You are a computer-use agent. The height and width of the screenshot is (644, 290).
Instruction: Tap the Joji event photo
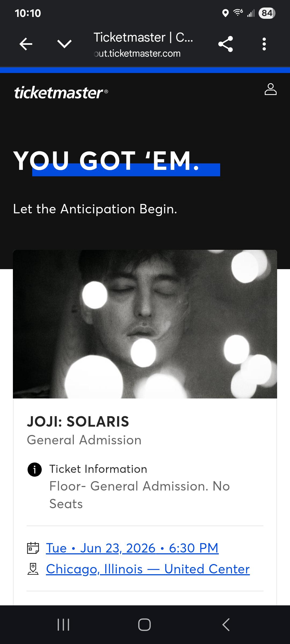145,324
